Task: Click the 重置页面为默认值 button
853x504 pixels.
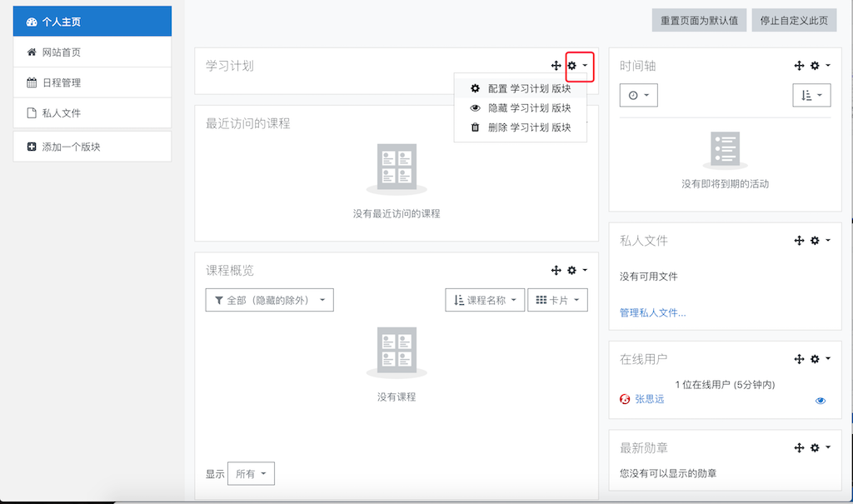Action: 699,21
